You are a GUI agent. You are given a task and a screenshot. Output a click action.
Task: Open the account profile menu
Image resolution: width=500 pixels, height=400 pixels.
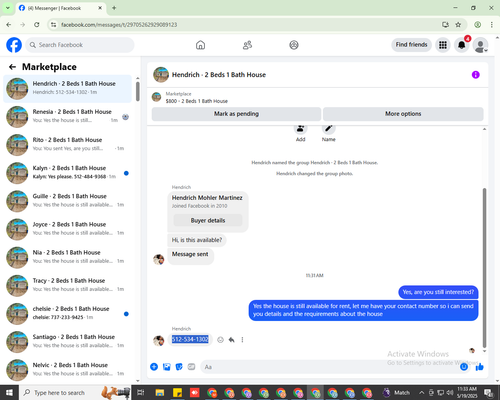pos(480,45)
